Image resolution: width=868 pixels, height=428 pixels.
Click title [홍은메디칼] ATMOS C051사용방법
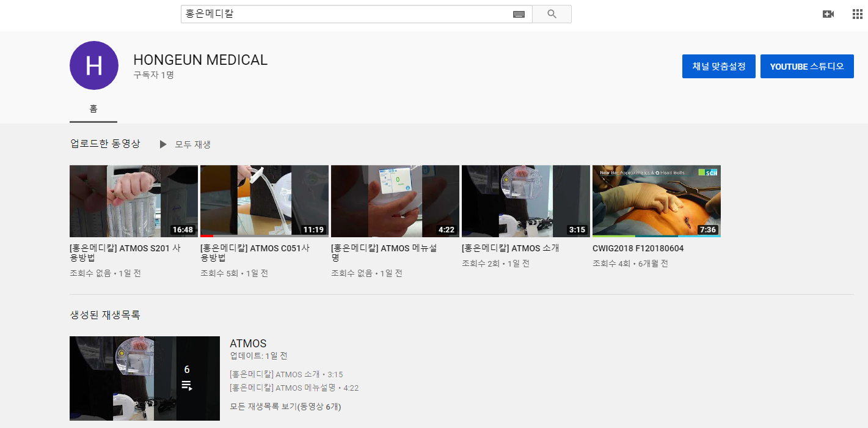pyautogui.click(x=255, y=253)
